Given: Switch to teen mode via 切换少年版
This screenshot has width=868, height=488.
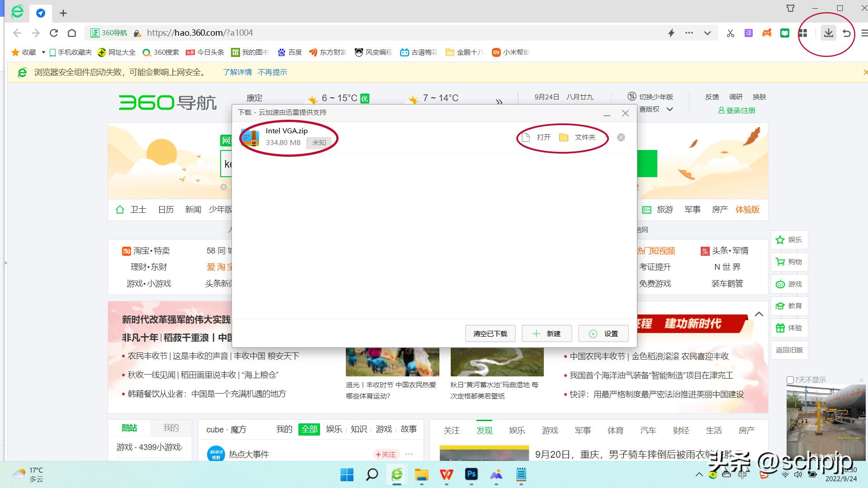Looking at the screenshot, I should [x=656, y=97].
